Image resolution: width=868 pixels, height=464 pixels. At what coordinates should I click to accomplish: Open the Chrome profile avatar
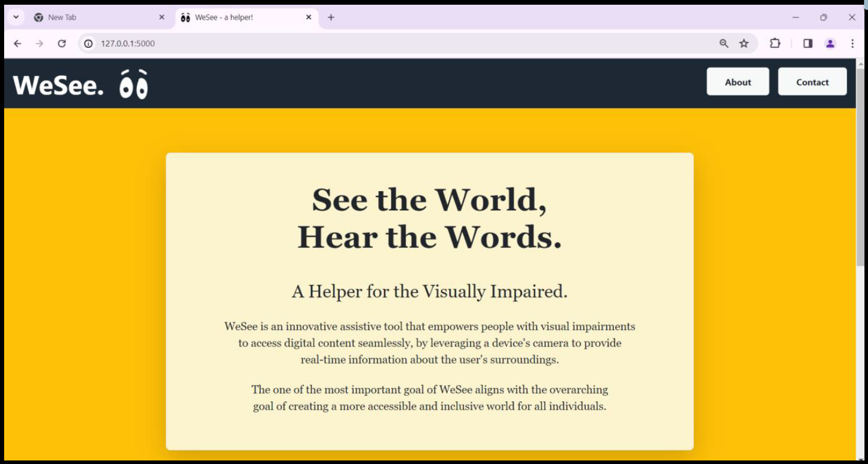(829, 43)
